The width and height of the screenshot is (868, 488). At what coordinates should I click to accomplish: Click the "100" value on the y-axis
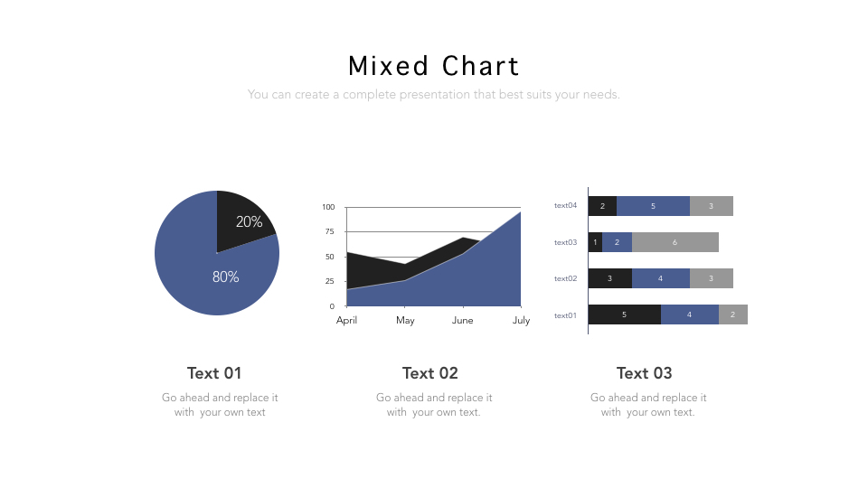328,207
